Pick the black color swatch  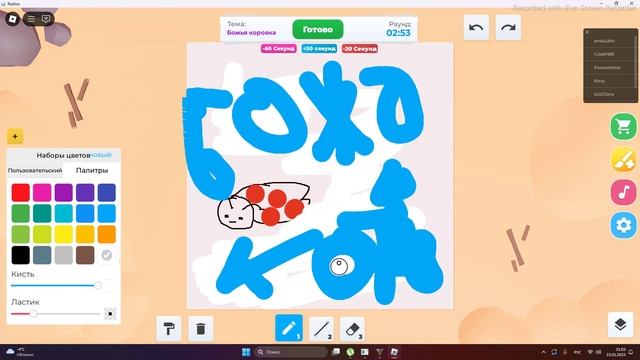tap(20, 255)
